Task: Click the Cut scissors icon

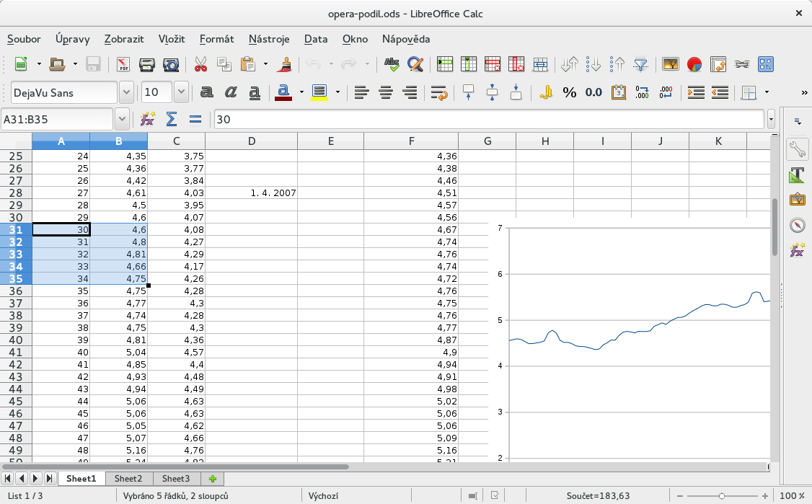Action: point(201,65)
